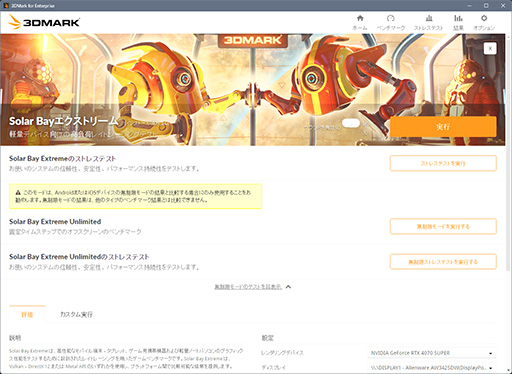Open the Options gear icon
512x374 pixels.
(x=484, y=22)
